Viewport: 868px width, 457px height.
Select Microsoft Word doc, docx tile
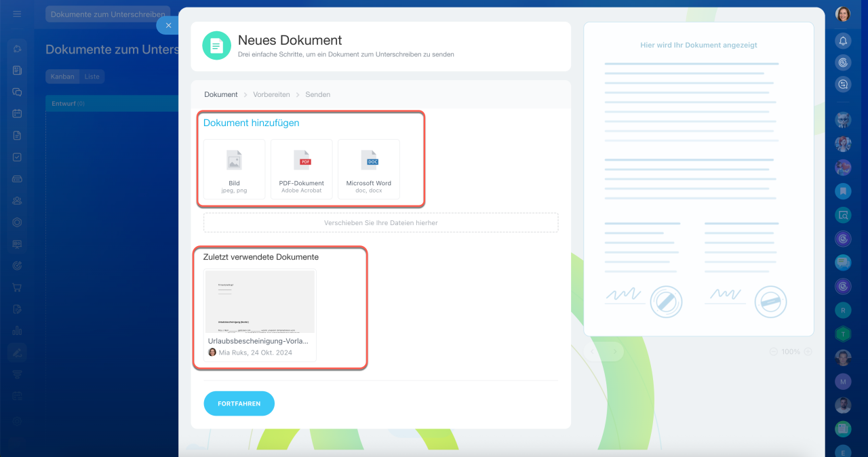click(x=369, y=169)
